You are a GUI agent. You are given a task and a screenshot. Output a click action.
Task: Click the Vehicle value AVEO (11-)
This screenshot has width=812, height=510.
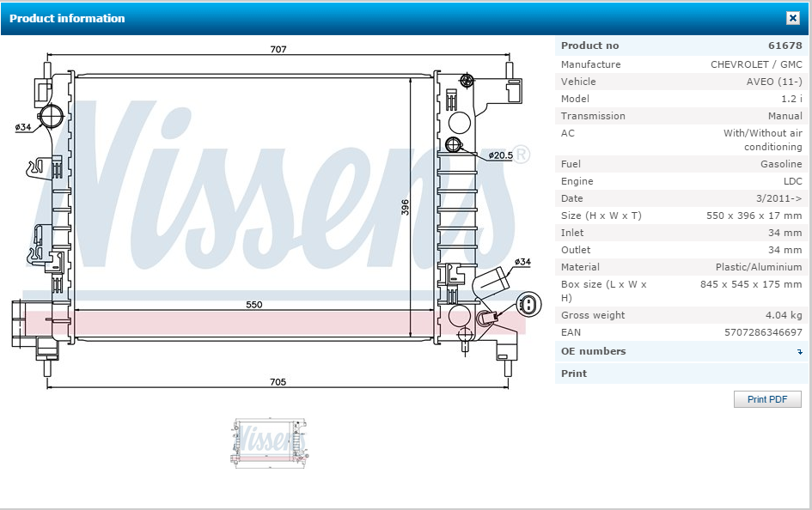(773, 82)
